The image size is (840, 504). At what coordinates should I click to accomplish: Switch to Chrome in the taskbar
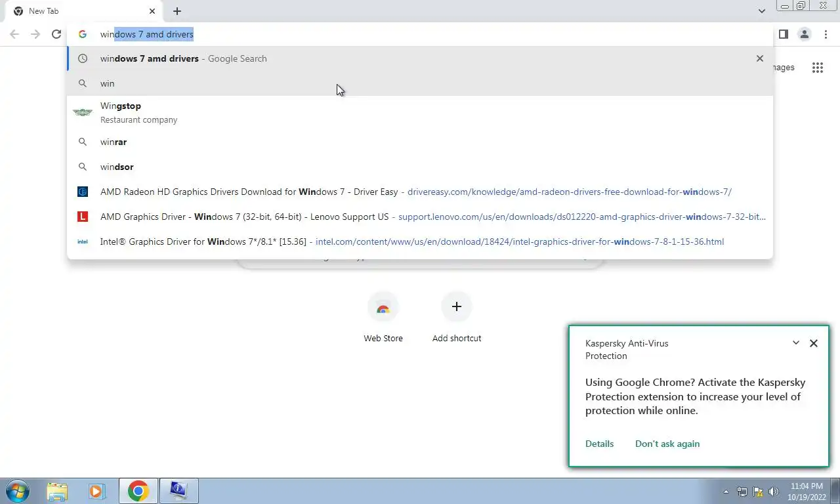point(138,491)
